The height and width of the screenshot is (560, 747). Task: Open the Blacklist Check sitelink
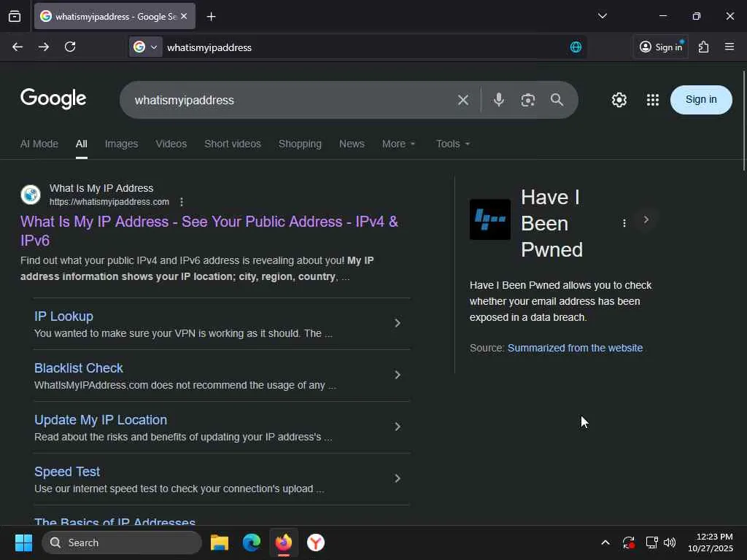(x=79, y=368)
